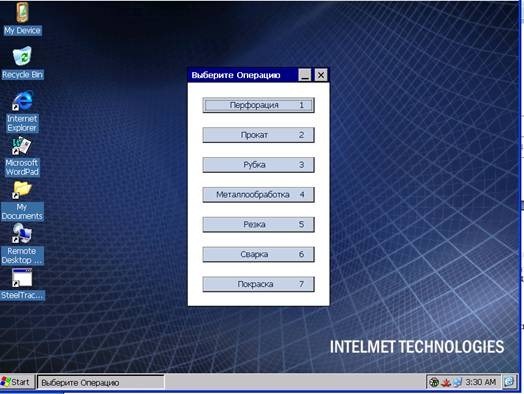The image size is (524, 394).
Task: Choose the Прокат 2 operation
Action: point(258,135)
